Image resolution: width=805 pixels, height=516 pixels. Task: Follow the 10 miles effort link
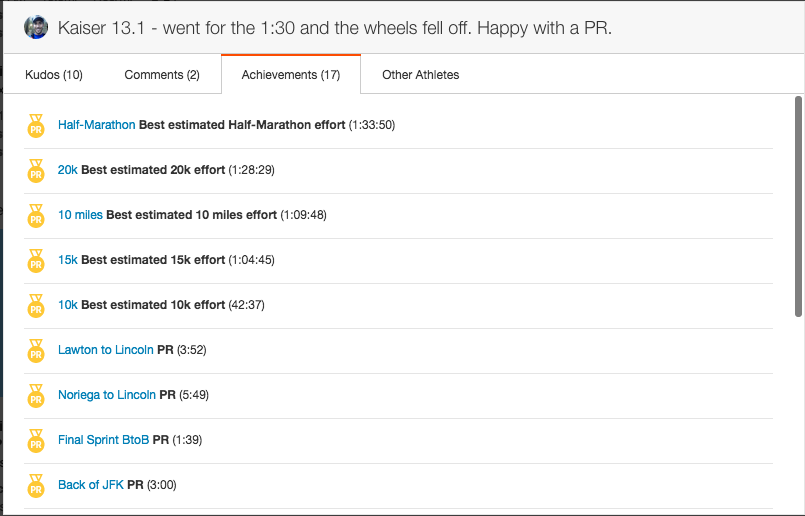80,215
